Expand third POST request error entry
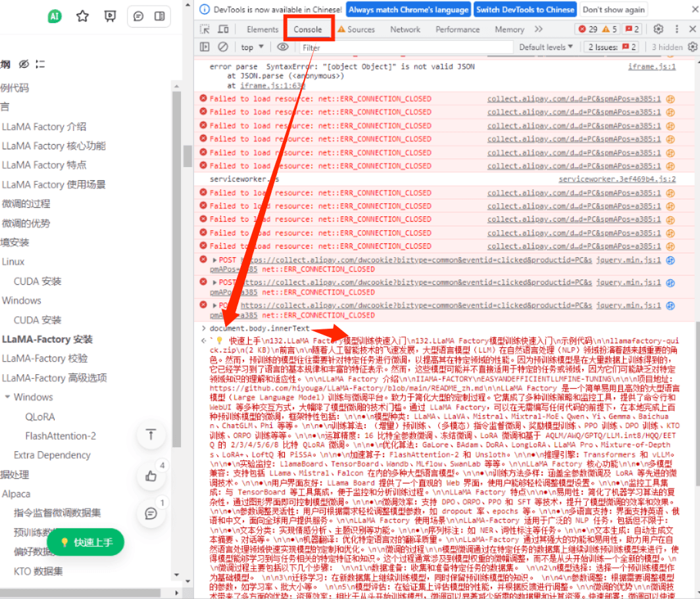The width and height of the screenshot is (700, 599). coord(214,306)
